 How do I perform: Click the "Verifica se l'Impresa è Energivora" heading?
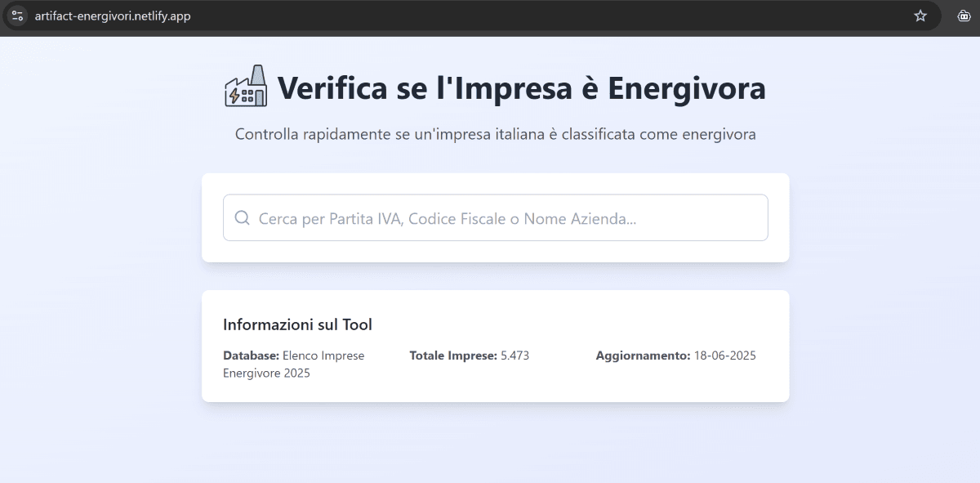pos(521,88)
